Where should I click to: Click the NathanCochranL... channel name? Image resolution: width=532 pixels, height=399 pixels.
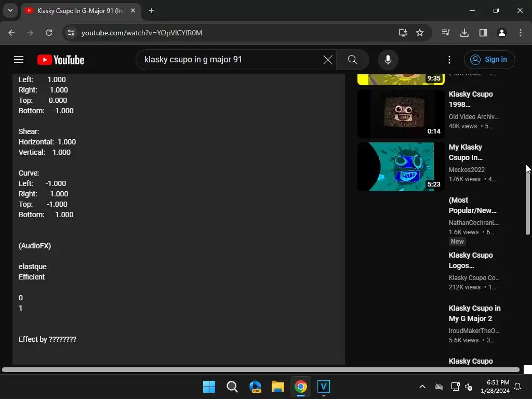(x=474, y=222)
